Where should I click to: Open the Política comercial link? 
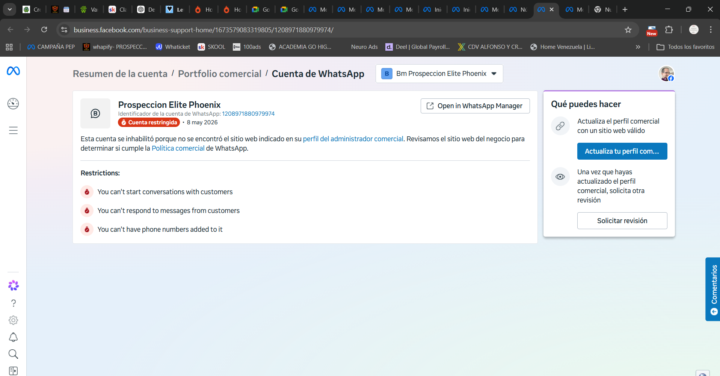click(178, 148)
